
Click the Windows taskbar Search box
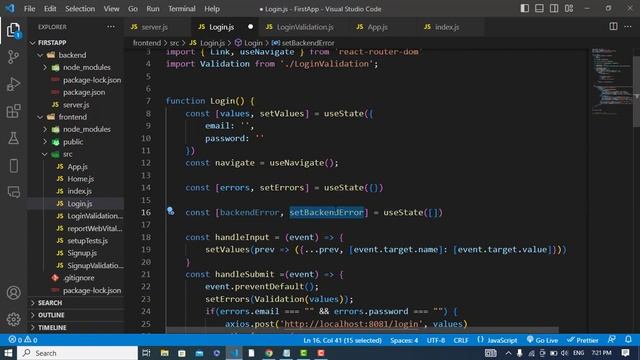[x=78, y=353]
